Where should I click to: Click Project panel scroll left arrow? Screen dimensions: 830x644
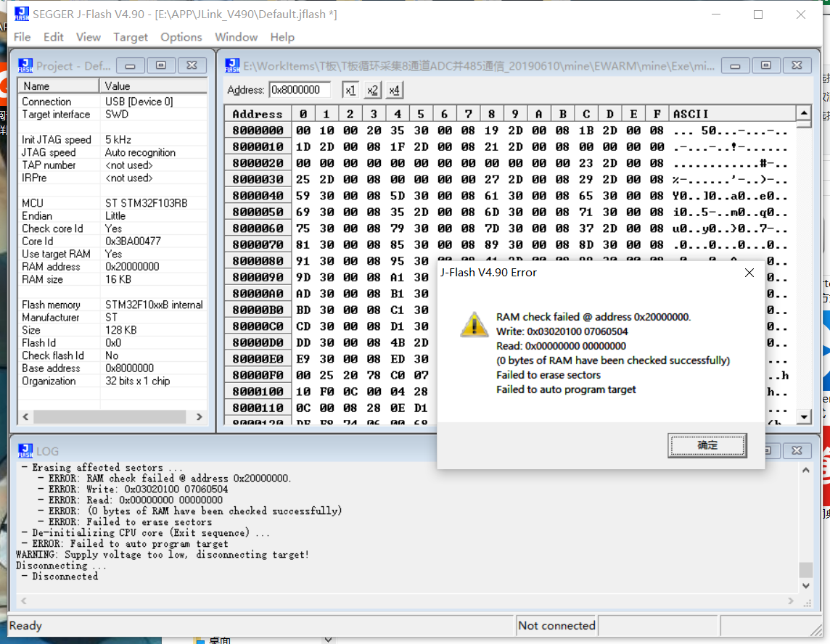click(25, 417)
